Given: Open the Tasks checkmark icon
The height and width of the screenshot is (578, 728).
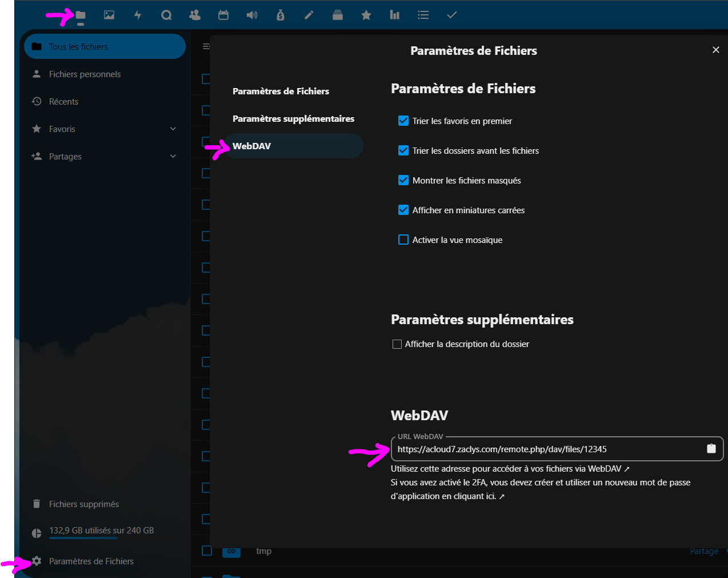Looking at the screenshot, I should [x=452, y=15].
